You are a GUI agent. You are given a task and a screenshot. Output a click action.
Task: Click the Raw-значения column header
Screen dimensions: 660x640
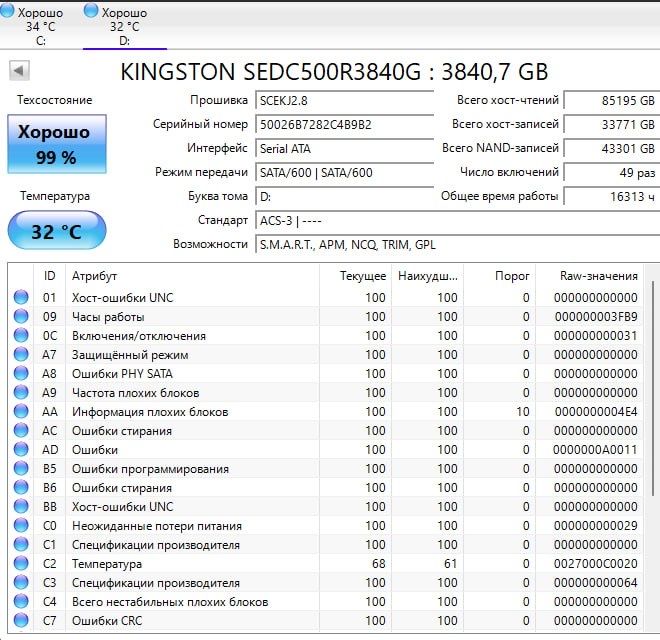pyautogui.click(x=589, y=276)
